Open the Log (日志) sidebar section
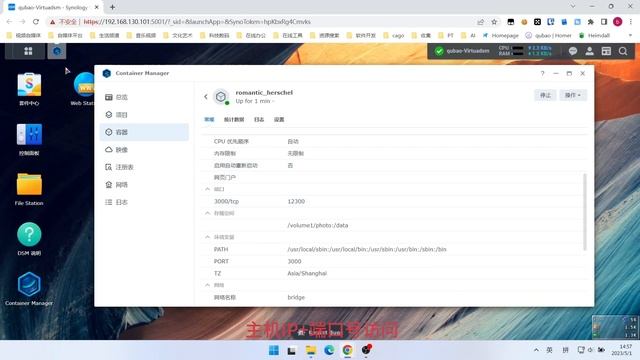 tap(144, 202)
